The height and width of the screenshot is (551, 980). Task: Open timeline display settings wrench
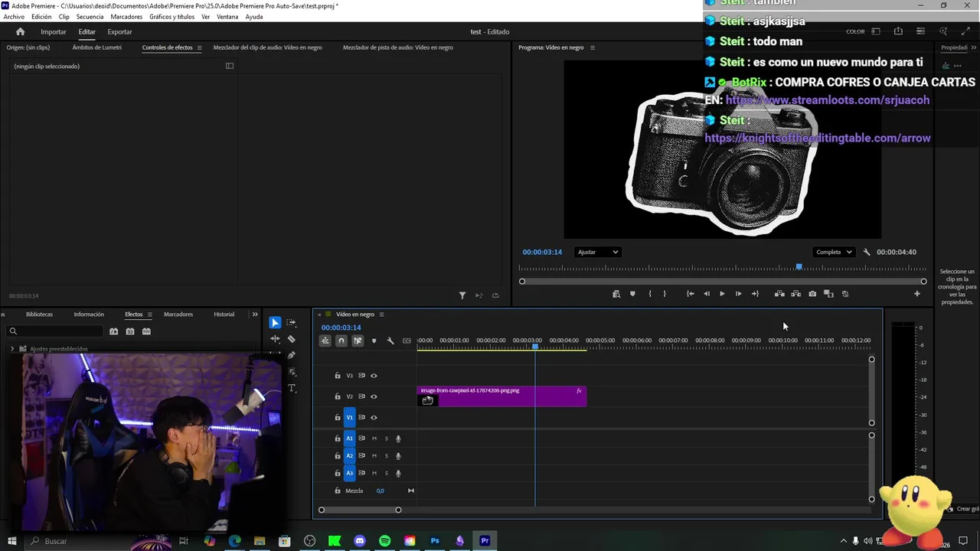[390, 341]
